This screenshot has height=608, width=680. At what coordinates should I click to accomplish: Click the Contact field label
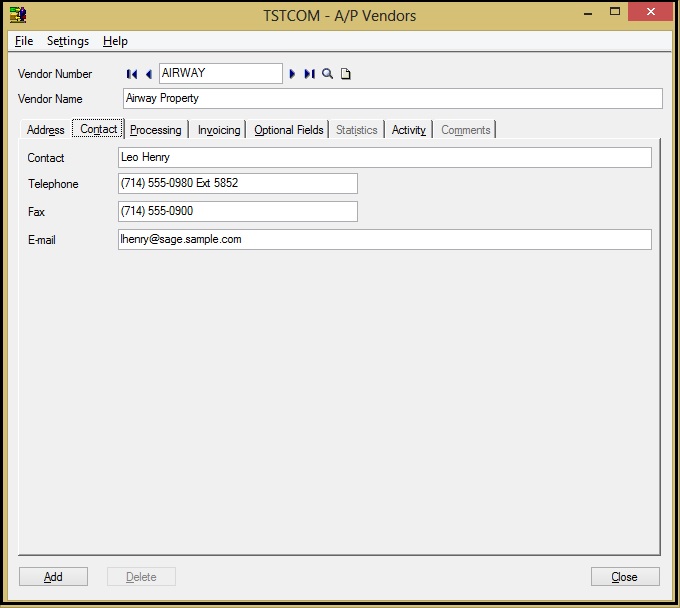point(46,158)
